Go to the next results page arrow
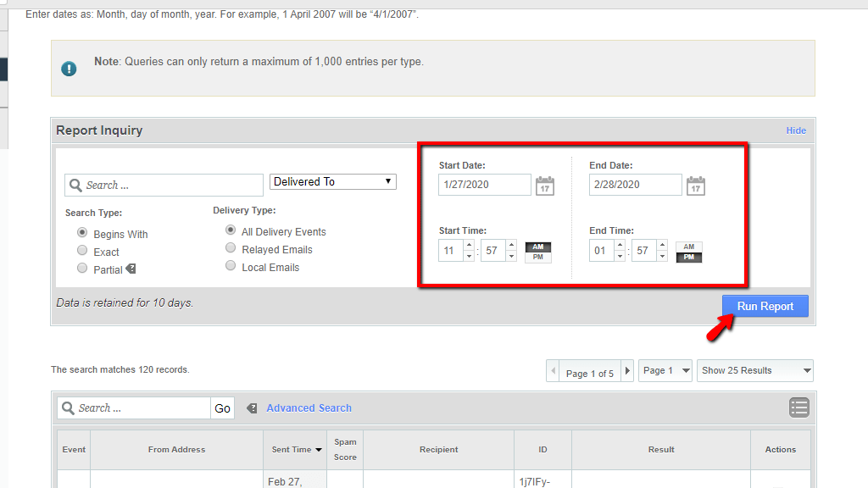The image size is (868, 488). [627, 371]
